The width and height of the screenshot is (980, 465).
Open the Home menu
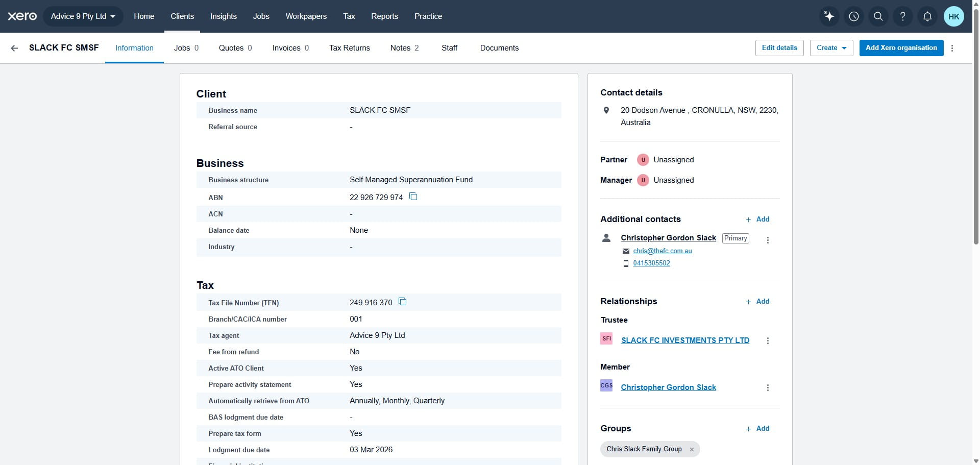click(144, 16)
